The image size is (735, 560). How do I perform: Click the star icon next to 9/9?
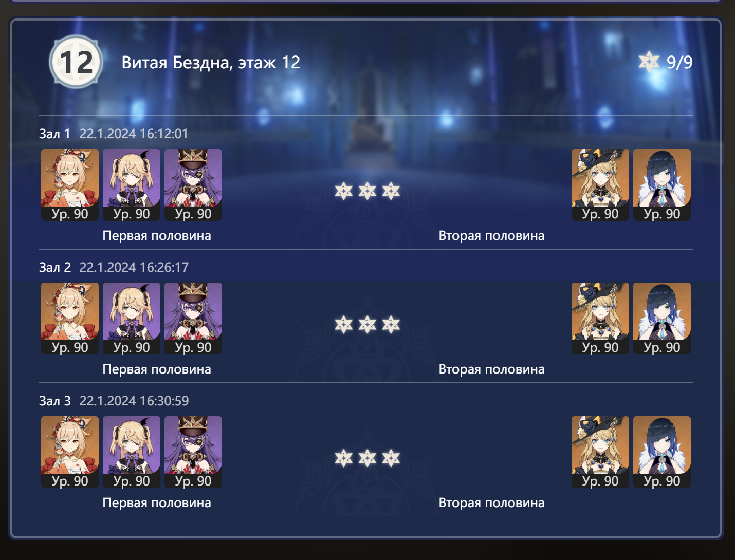pos(649,62)
